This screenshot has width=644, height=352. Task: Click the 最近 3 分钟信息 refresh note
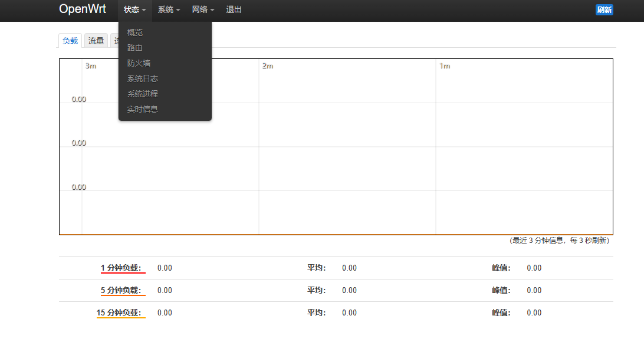click(x=560, y=241)
